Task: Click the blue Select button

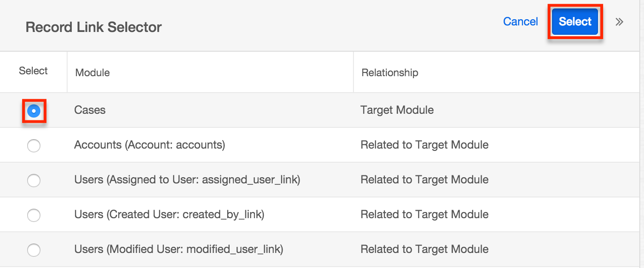Action: pyautogui.click(x=575, y=22)
